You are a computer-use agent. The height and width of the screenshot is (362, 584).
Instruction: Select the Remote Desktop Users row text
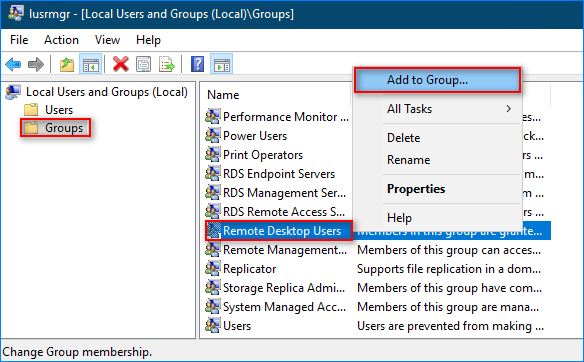coord(282,231)
